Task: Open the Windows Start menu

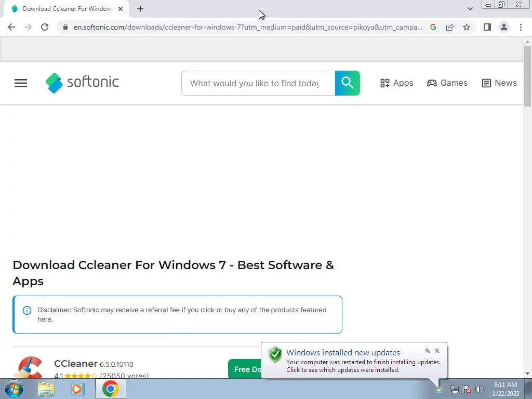Action: pos(14,389)
